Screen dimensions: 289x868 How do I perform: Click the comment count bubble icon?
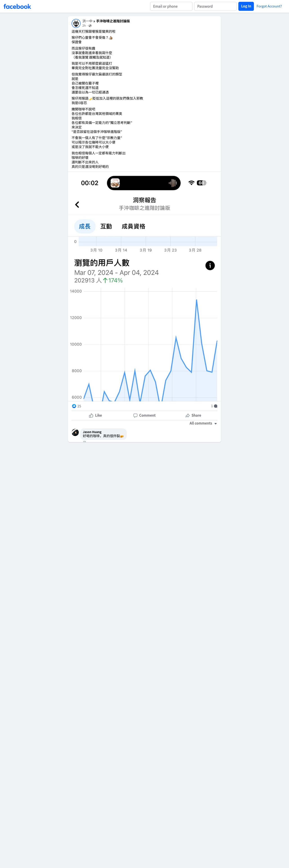click(216, 406)
